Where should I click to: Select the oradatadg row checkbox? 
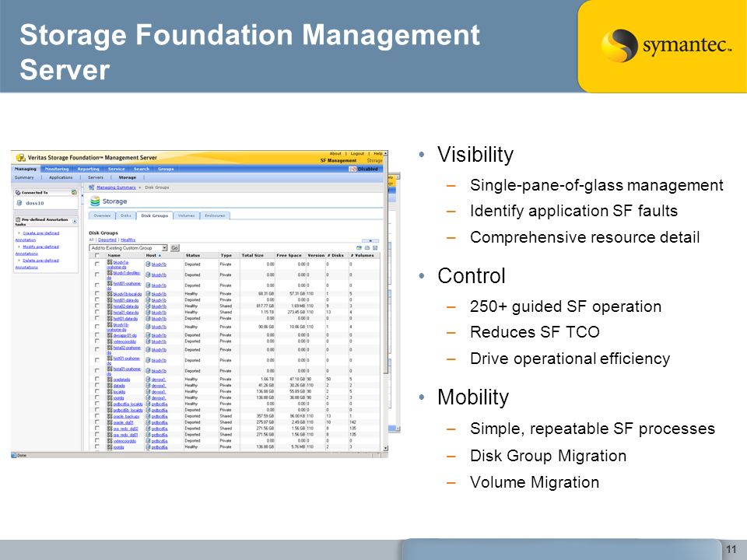(x=97, y=379)
